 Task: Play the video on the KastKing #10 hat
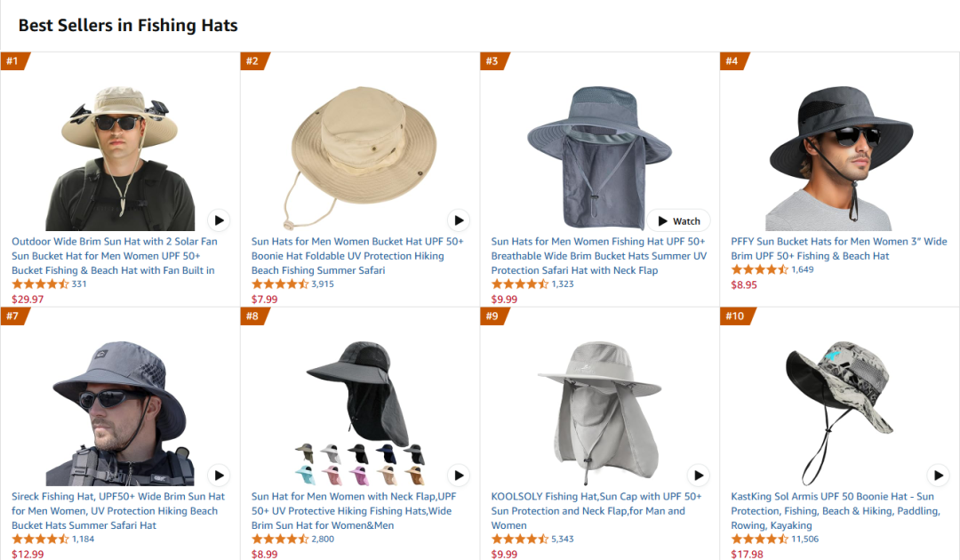tap(938, 475)
